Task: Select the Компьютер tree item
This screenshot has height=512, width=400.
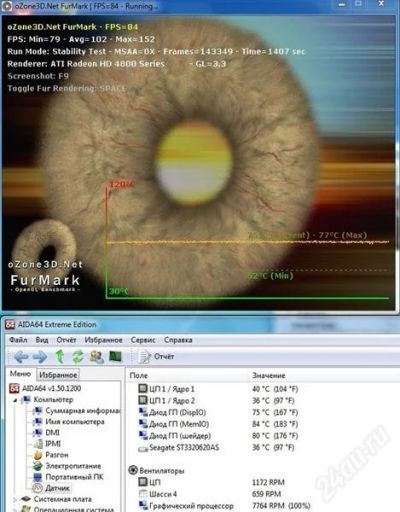Action: (x=53, y=399)
